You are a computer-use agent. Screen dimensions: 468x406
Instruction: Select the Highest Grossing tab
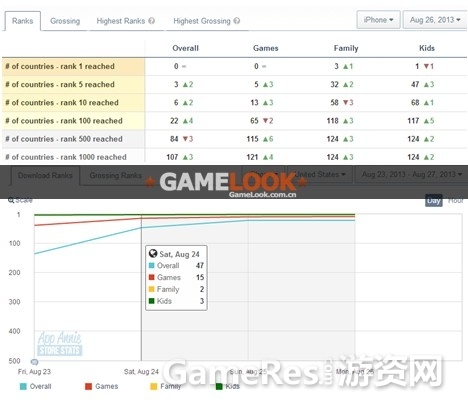point(206,21)
